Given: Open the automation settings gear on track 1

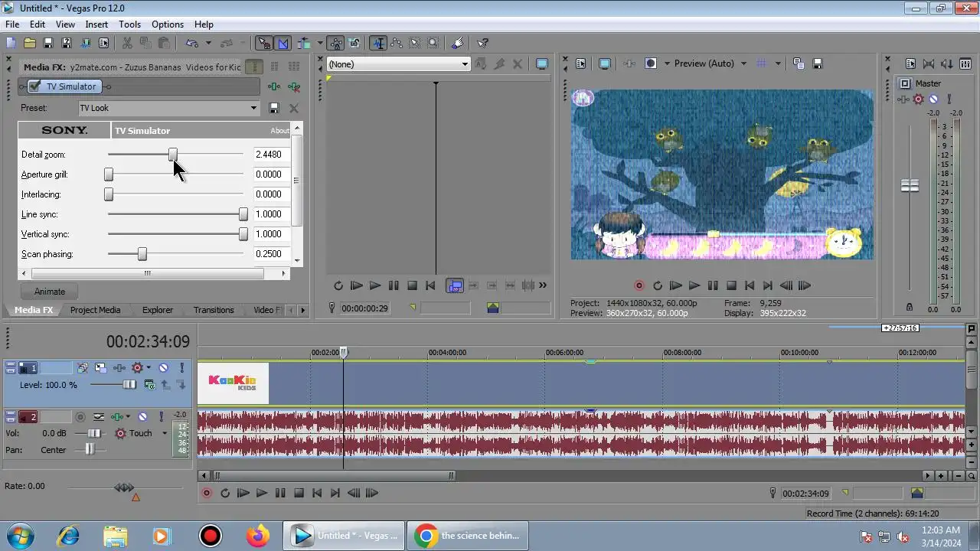Looking at the screenshot, I should point(138,368).
